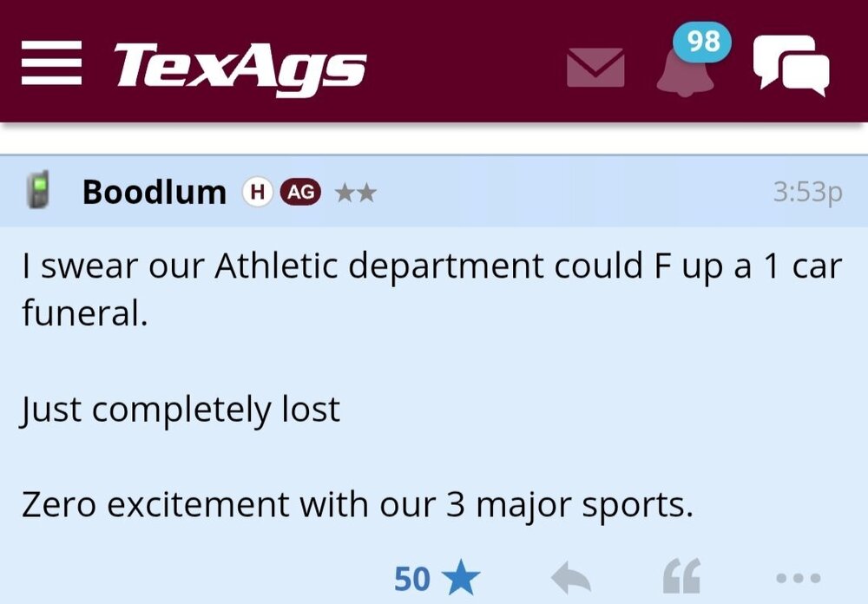Click the H badge next to Boodlum
This screenshot has width=868, height=604.
256,192
